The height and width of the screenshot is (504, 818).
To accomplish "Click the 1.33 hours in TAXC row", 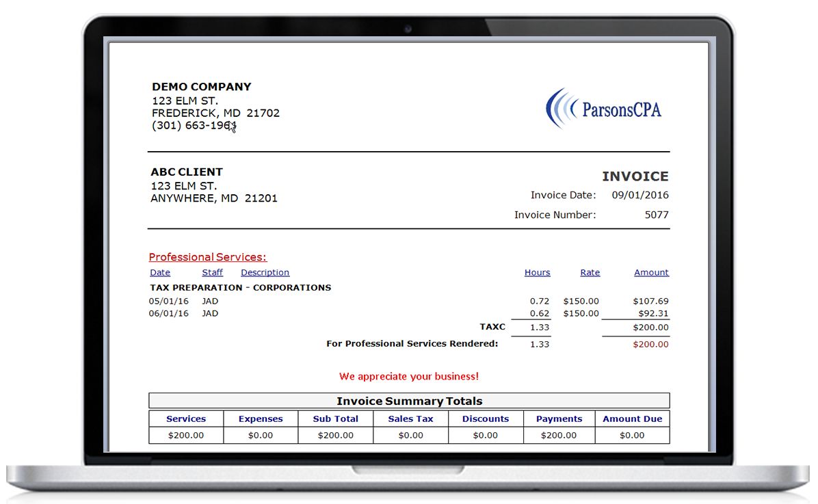I will (x=540, y=328).
